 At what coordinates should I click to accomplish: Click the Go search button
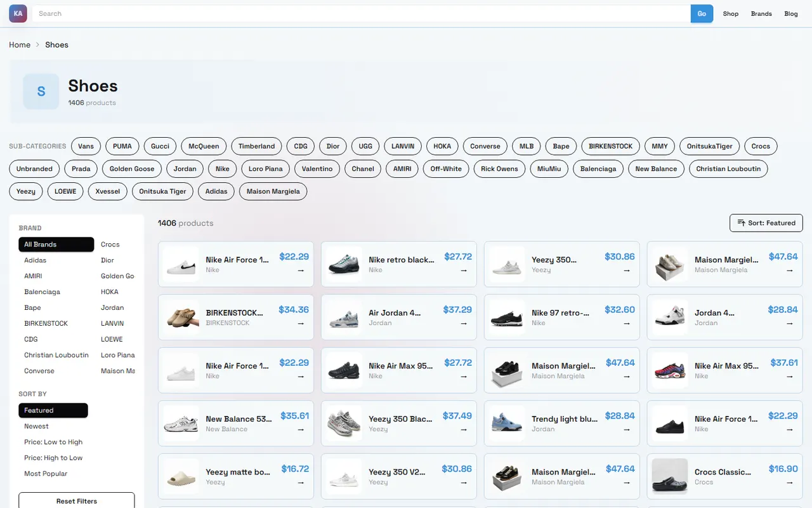[702, 13]
